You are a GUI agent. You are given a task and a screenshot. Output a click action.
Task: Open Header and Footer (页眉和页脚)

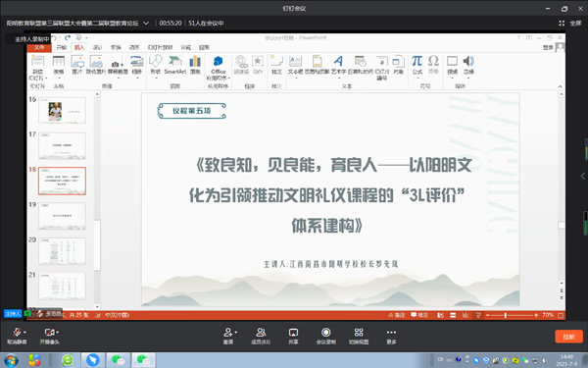click(317, 61)
